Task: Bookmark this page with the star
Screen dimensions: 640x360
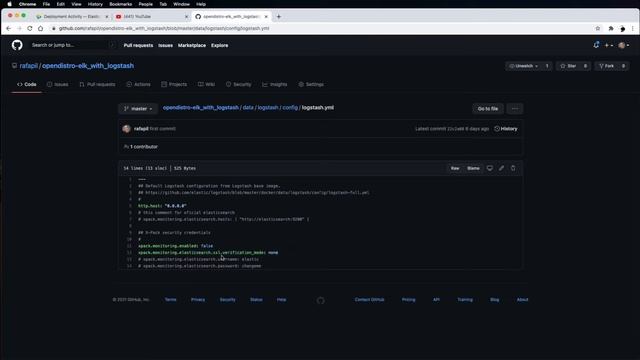Action: click(598, 28)
